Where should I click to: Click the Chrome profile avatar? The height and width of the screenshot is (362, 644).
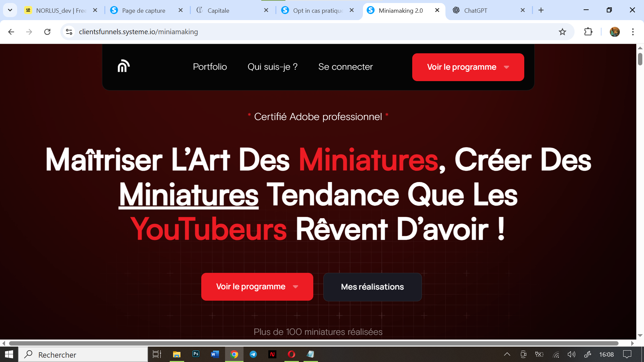[614, 32]
